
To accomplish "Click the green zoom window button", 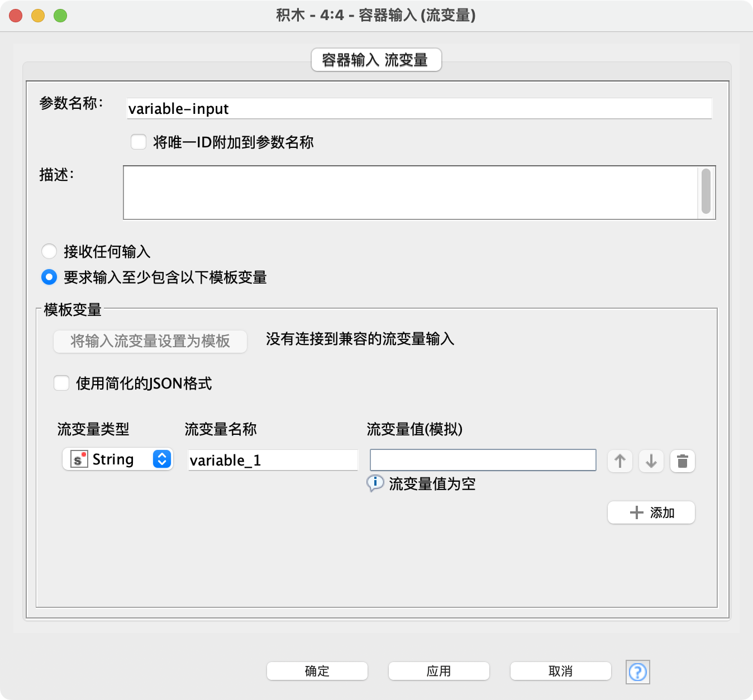I will [x=60, y=16].
